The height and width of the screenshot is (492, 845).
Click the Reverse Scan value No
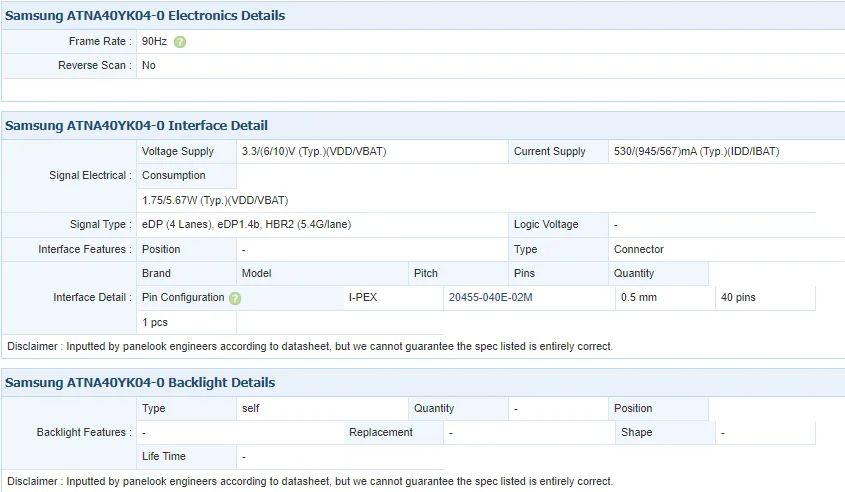point(149,65)
